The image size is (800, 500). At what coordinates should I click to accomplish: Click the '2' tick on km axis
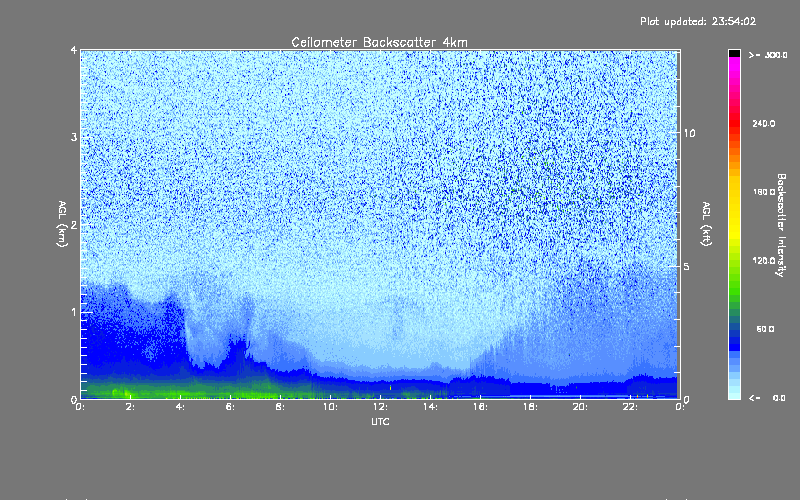74,224
